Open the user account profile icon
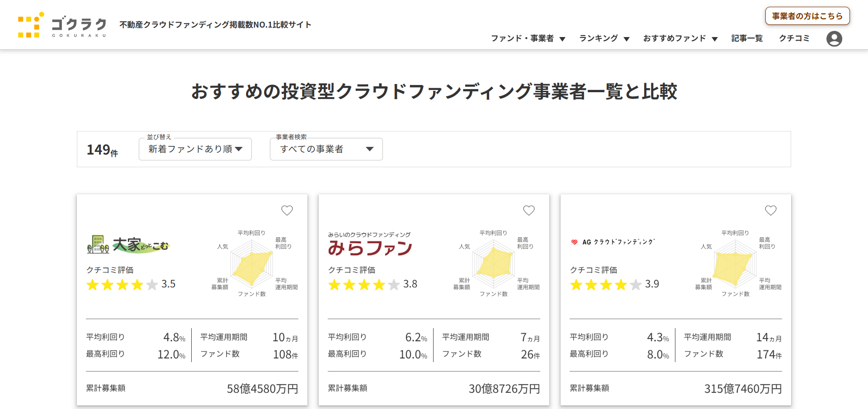 (x=834, y=39)
